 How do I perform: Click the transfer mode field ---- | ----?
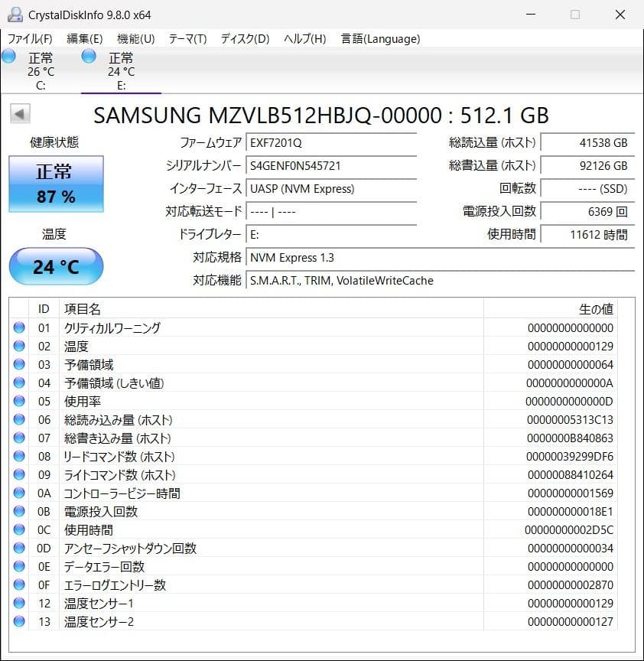point(331,212)
